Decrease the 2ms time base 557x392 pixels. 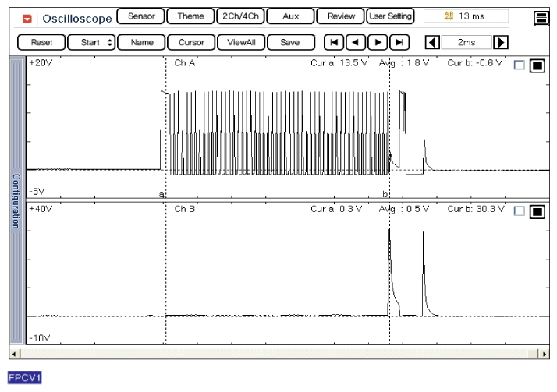[x=431, y=43]
